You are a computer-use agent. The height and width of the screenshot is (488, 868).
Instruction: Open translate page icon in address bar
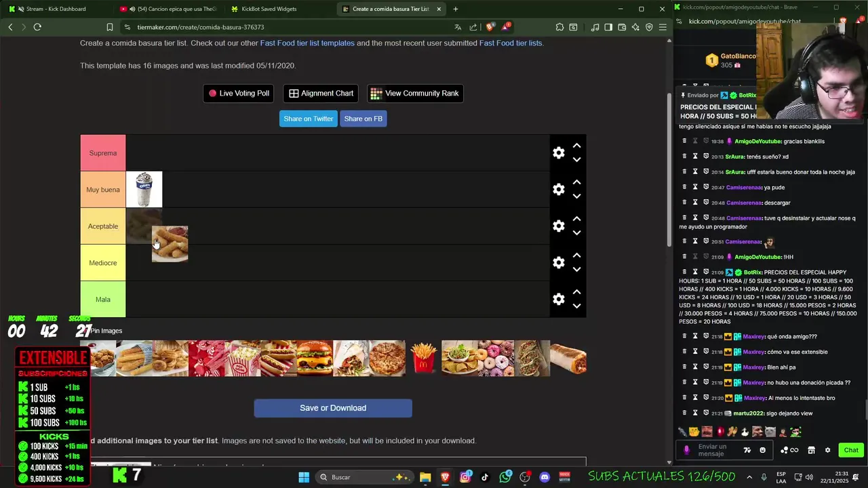[458, 27]
